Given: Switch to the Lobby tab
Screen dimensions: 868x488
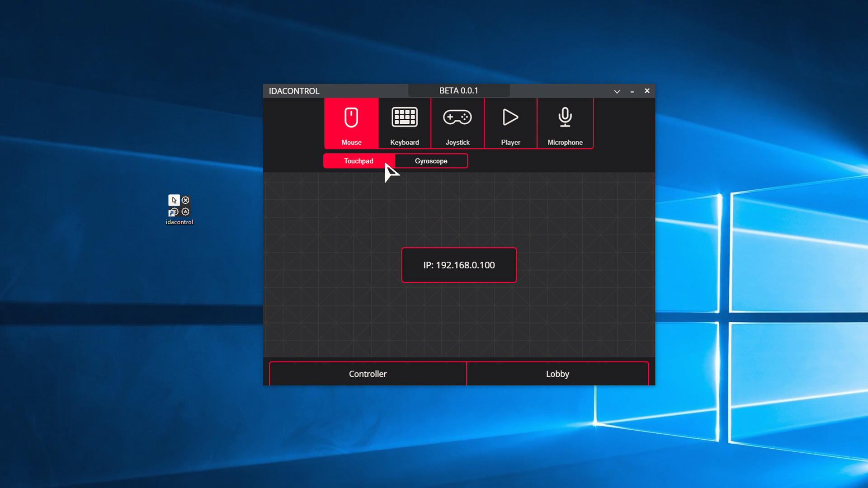Looking at the screenshot, I should [557, 374].
